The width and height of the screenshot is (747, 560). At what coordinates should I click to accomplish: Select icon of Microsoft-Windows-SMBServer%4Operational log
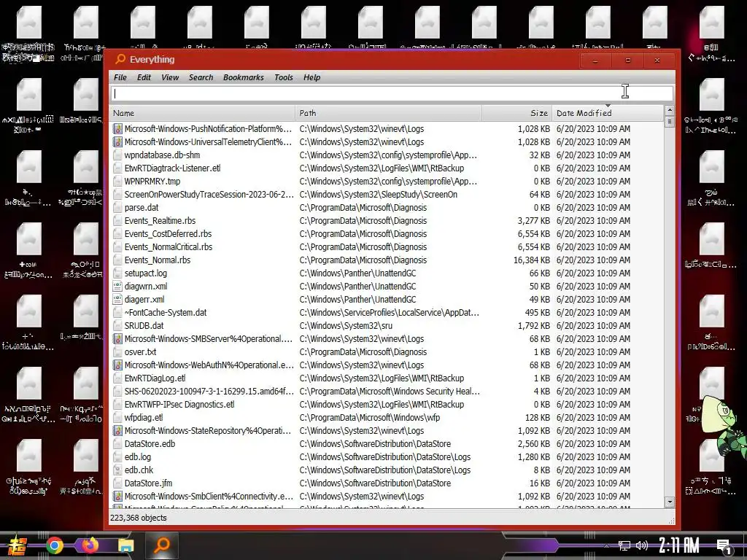[x=117, y=338]
